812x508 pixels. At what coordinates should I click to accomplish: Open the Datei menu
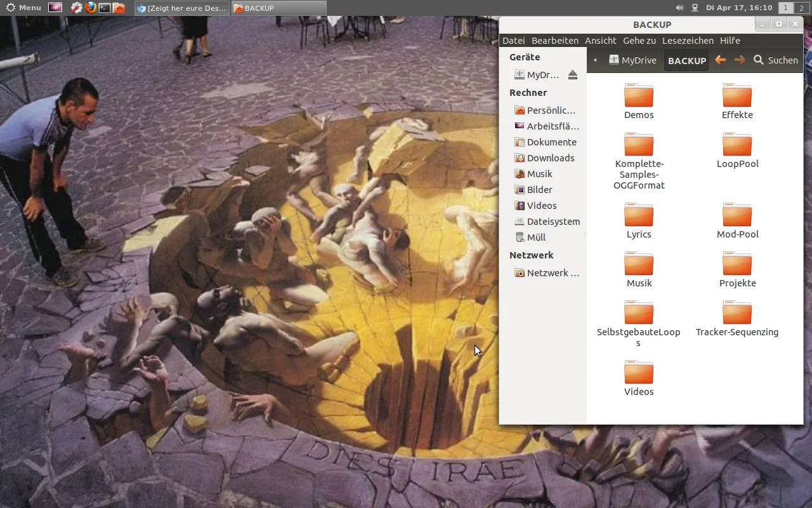click(x=514, y=41)
